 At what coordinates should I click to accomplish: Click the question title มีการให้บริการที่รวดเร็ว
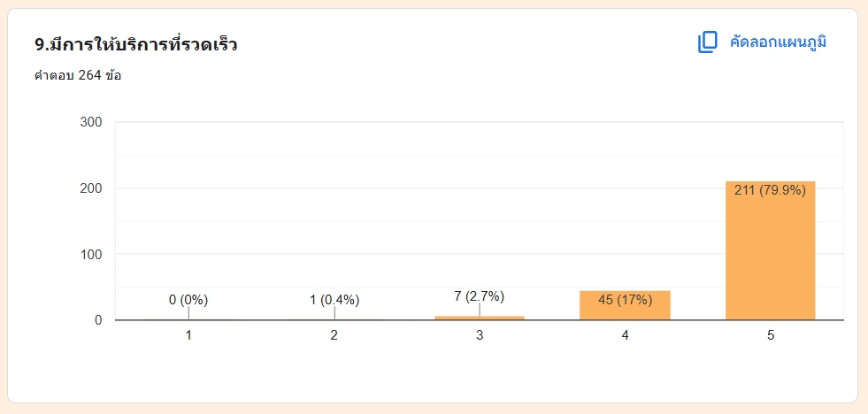[135, 44]
